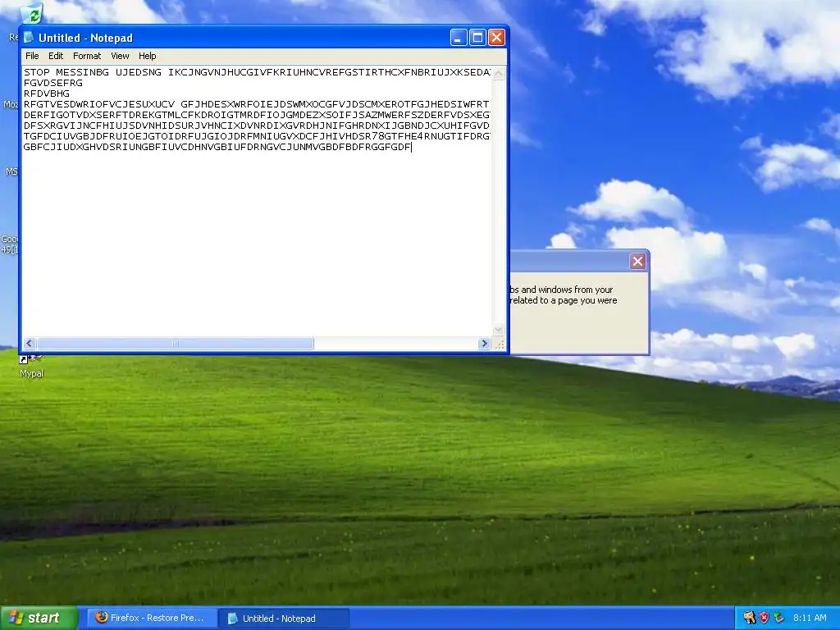Click the vertical scrollbar down arrow

tap(498, 330)
